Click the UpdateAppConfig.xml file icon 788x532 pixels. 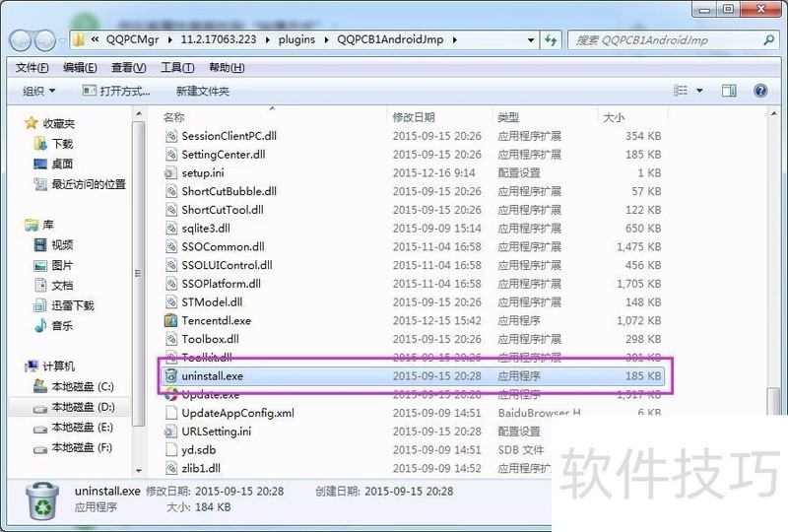[171, 413]
